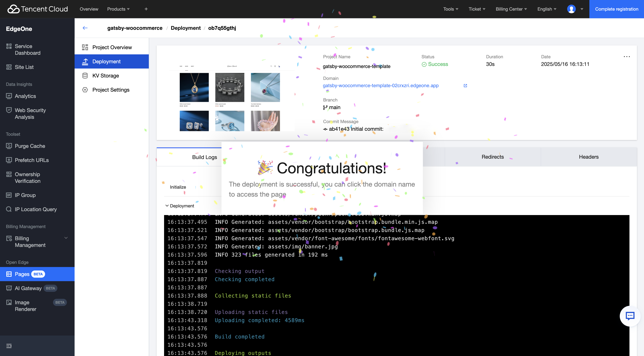The height and width of the screenshot is (356, 644).
Task: Click the KV Storage database icon
Action: click(85, 76)
